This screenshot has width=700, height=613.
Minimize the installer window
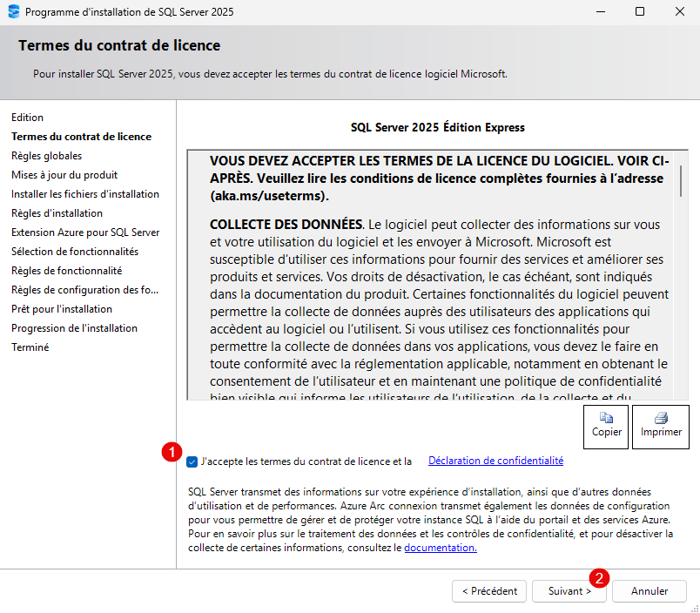pos(601,11)
